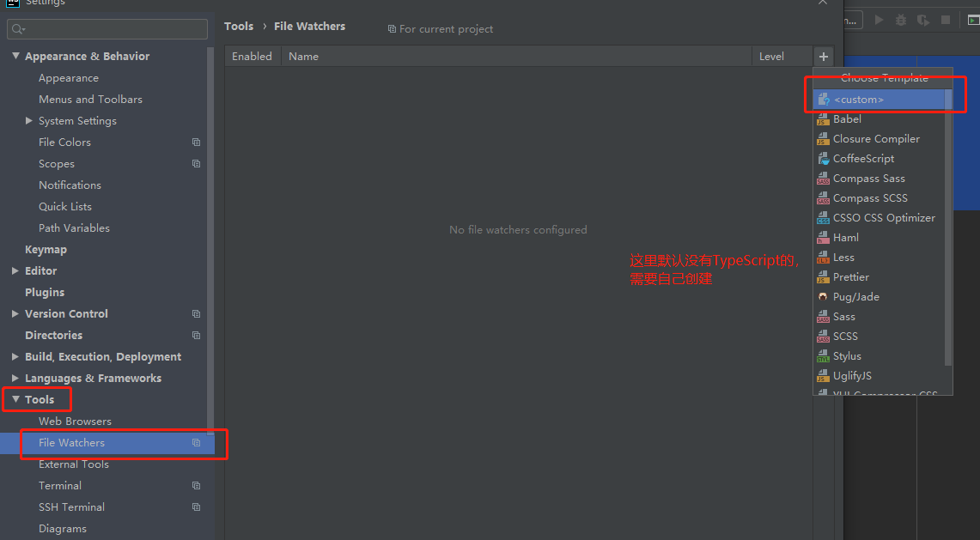Expand Build, Execution, Deployment arrow

pos(15,357)
